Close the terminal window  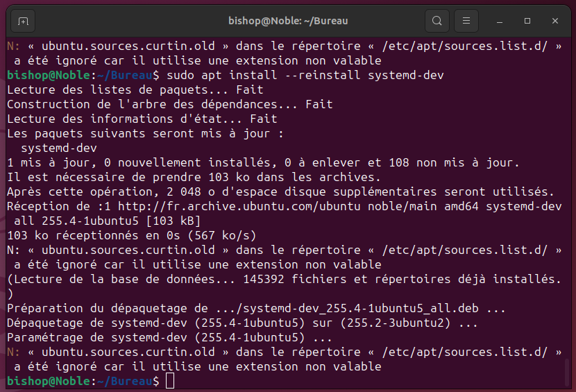pos(555,21)
